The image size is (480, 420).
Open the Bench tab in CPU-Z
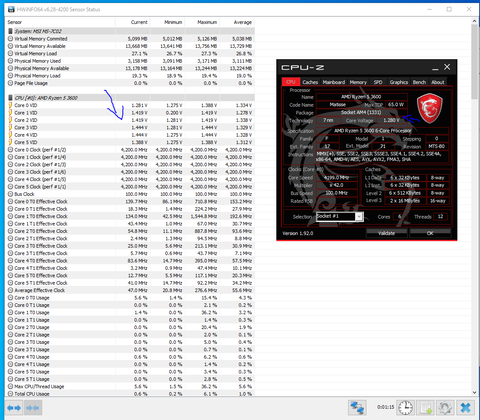(x=419, y=82)
